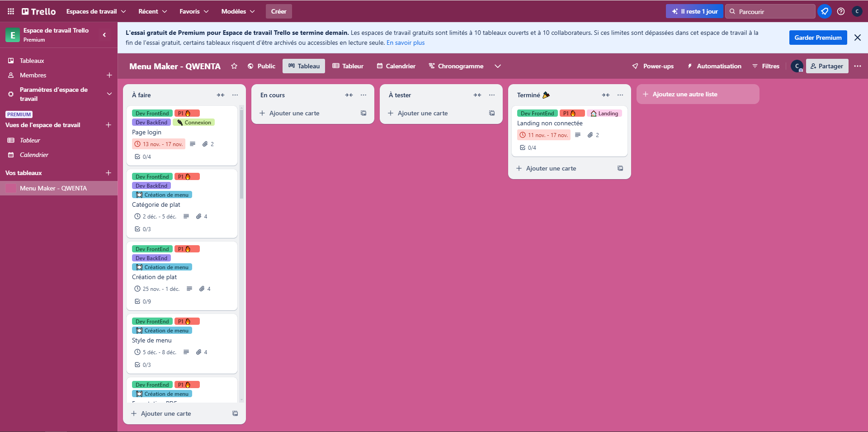The image size is (868, 432).
Task: Expand Paramètres d'espace de travail
Action: pyautogui.click(x=109, y=94)
